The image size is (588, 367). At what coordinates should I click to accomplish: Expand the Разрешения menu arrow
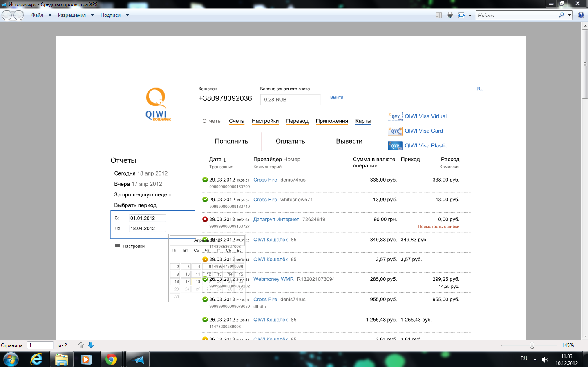[x=92, y=16]
